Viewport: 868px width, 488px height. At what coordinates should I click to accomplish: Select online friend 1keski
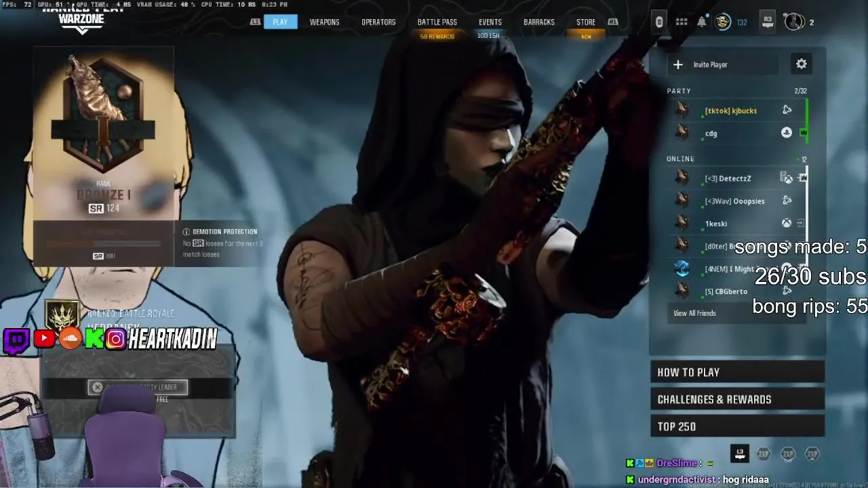point(736,224)
